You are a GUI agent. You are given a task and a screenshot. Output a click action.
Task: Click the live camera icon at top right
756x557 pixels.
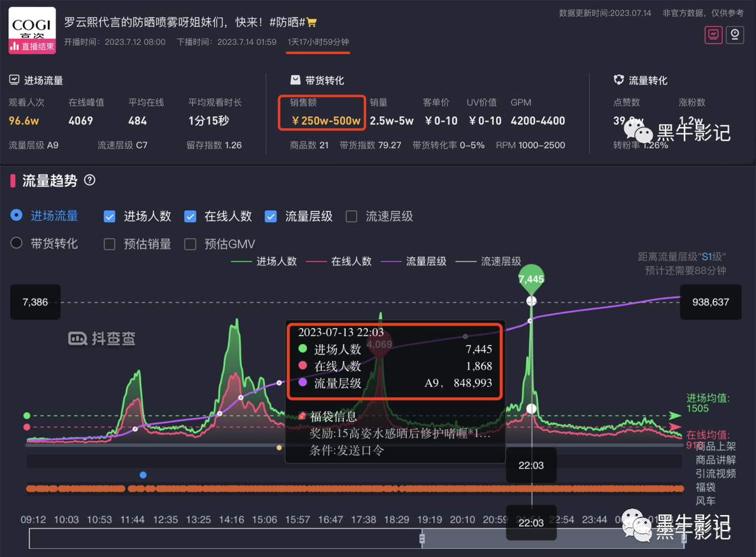[x=734, y=35]
